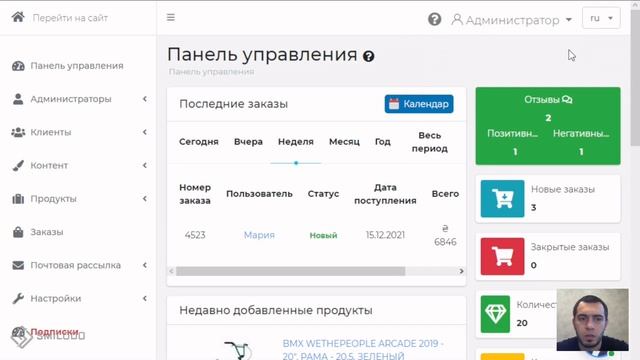Click the Панель управления breadcrumb
Screen dimensions: 640x360
[211, 72]
